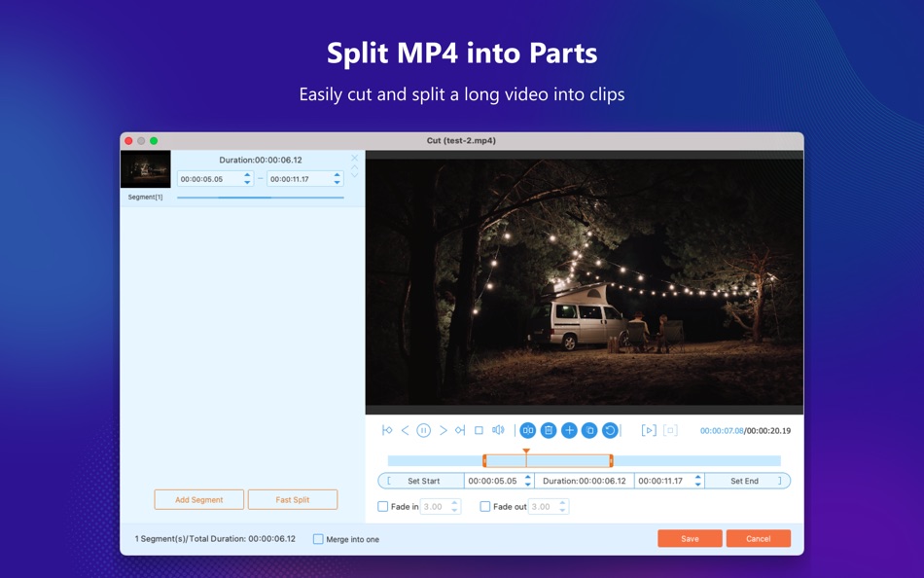Reset the cut with the circular arrow icon
The image size is (924, 578).
pos(610,430)
